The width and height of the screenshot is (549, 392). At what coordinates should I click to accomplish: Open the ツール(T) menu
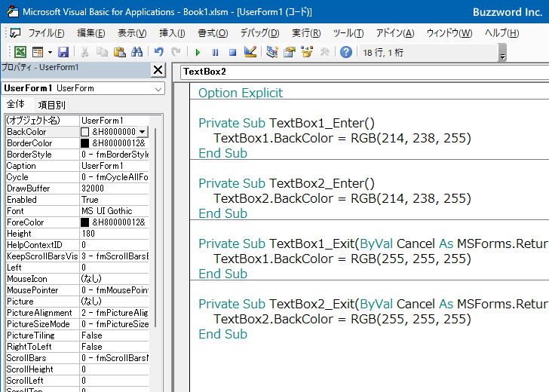(x=348, y=33)
